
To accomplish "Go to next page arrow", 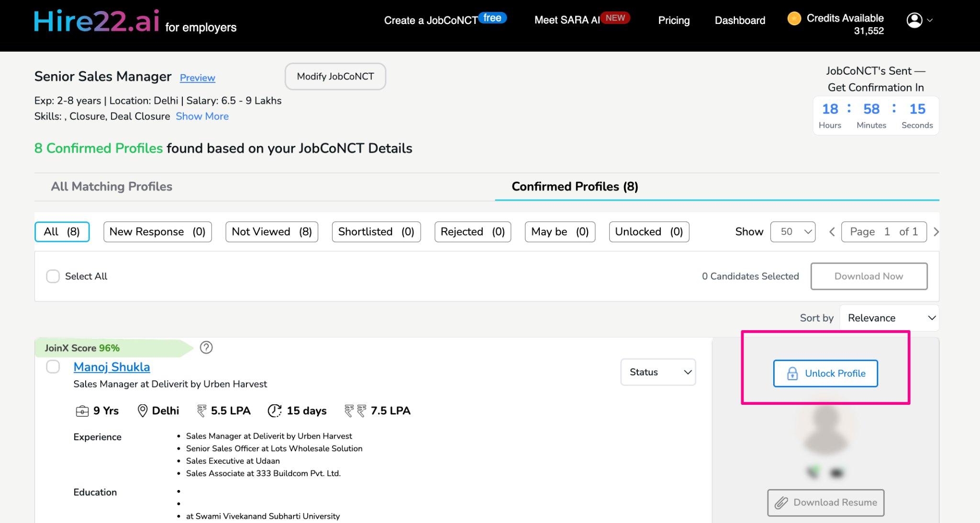I will click(936, 232).
